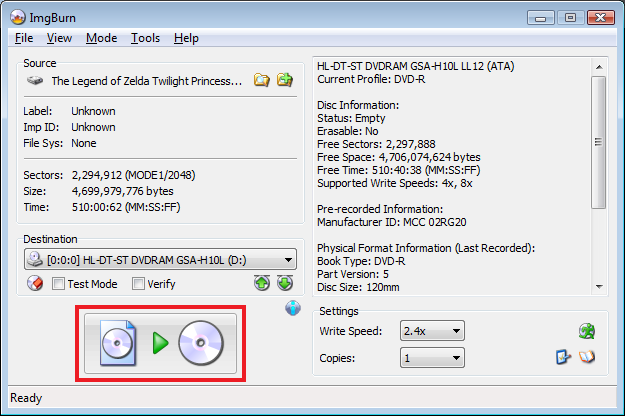625x416 pixels.
Task: Open the destination drive dropdown
Action: coord(160,260)
